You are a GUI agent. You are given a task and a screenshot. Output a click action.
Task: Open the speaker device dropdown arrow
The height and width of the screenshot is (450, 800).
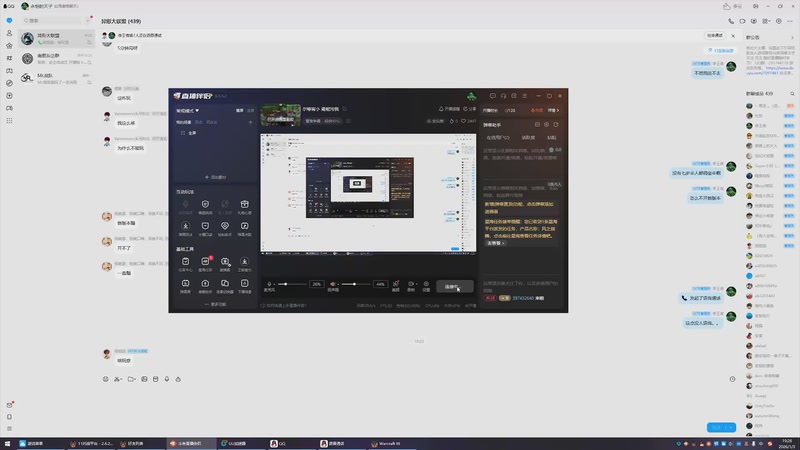click(x=337, y=284)
